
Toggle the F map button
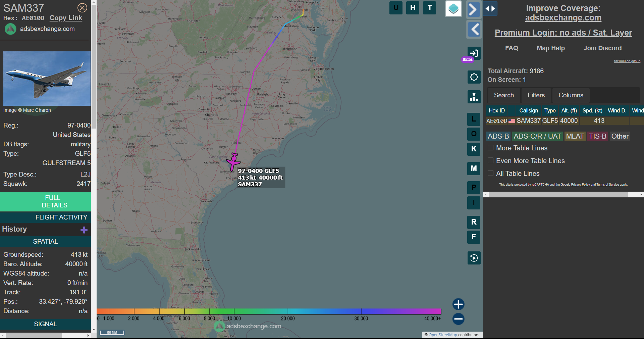(x=474, y=237)
